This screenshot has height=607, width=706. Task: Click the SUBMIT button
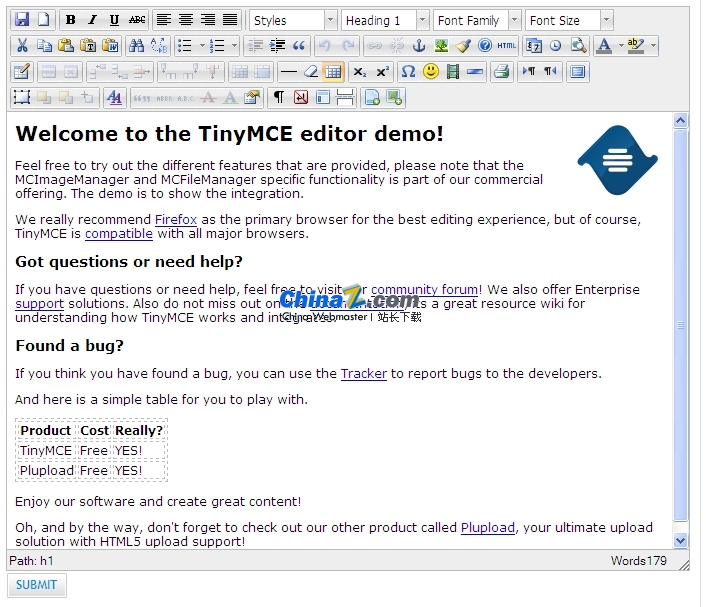pos(36,585)
